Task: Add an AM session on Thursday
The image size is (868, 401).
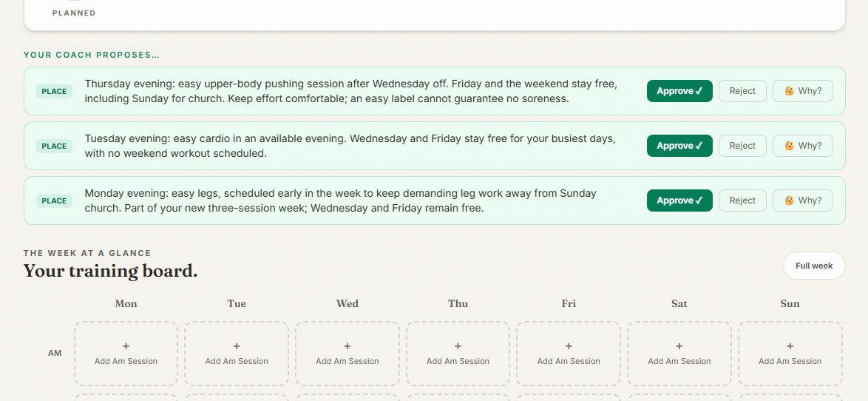Action: click(458, 354)
